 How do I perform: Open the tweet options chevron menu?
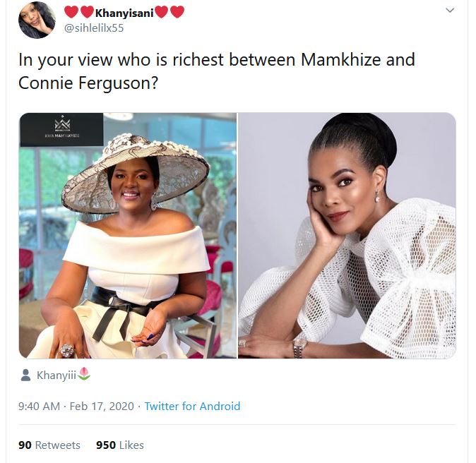click(450, 11)
